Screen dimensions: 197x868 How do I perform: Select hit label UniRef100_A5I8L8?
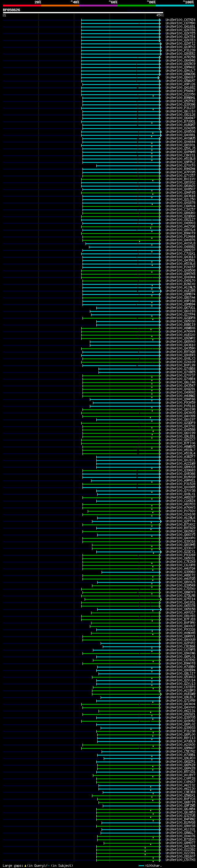(x=180, y=159)
